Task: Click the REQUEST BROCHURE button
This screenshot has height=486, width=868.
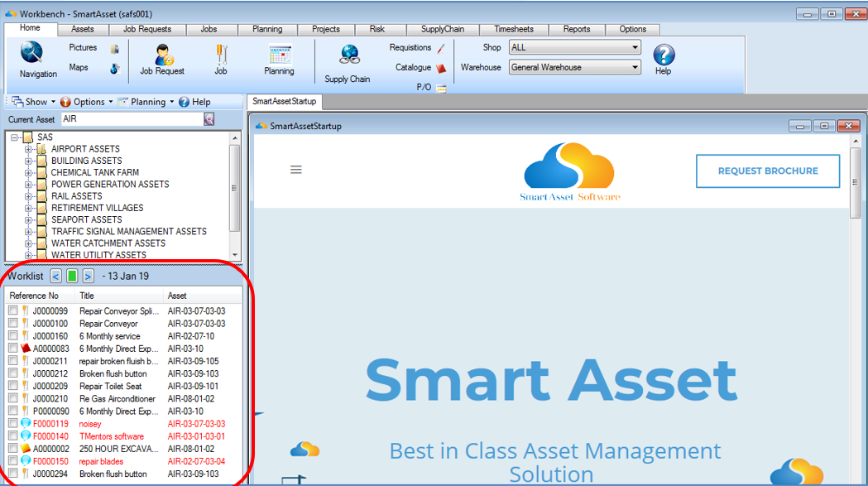Action: [x=767, y=171]
